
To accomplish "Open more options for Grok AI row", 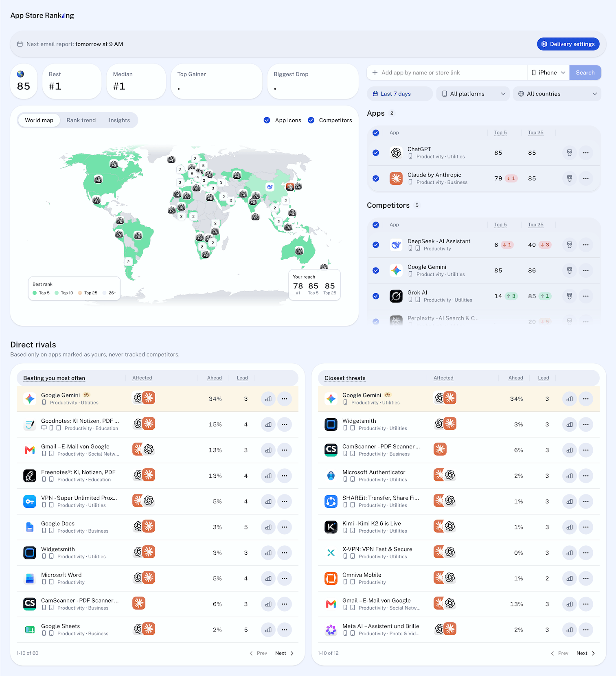I will [585, 296].
